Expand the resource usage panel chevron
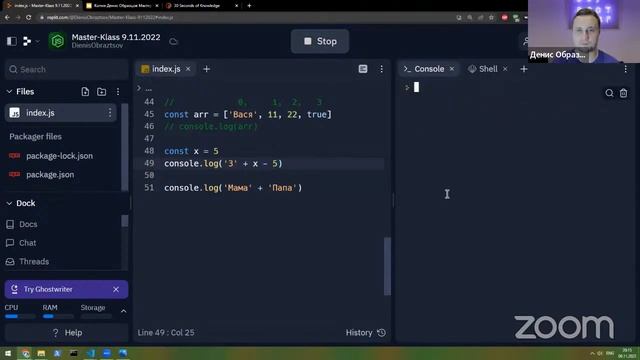This screenshot has height=360, width=640. (124, 311)
